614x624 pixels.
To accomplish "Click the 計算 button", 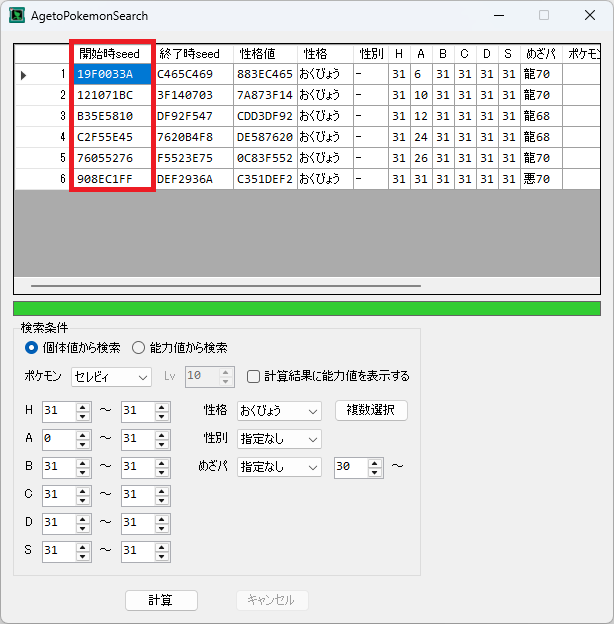I will click(161, 600).
